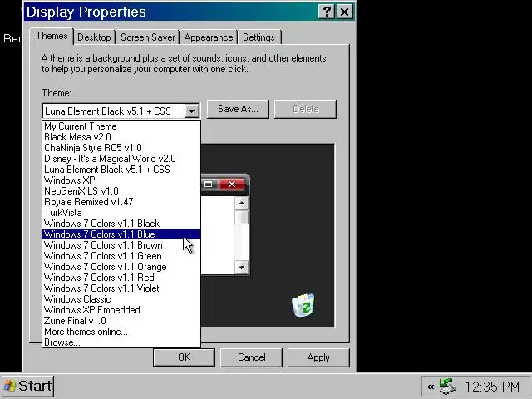The height and width of the screenshot is (399, 532).
Task: Click the Save As... button
Action: pyautogui.click(x=238, y=109)
